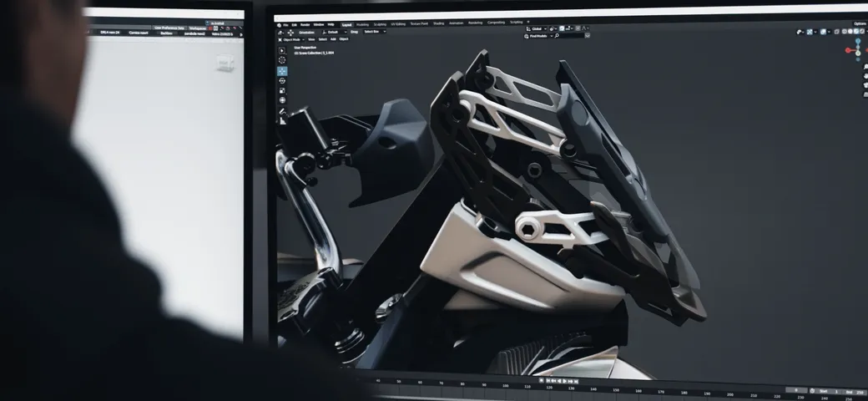The width and height of the screenshot is (868, 401).
Task: Open the object type visibility dropdown
Action: 800,32
